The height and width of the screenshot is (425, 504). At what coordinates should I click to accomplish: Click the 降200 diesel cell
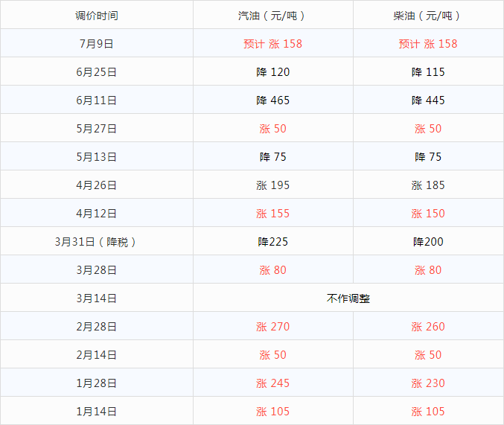(428, 242)
